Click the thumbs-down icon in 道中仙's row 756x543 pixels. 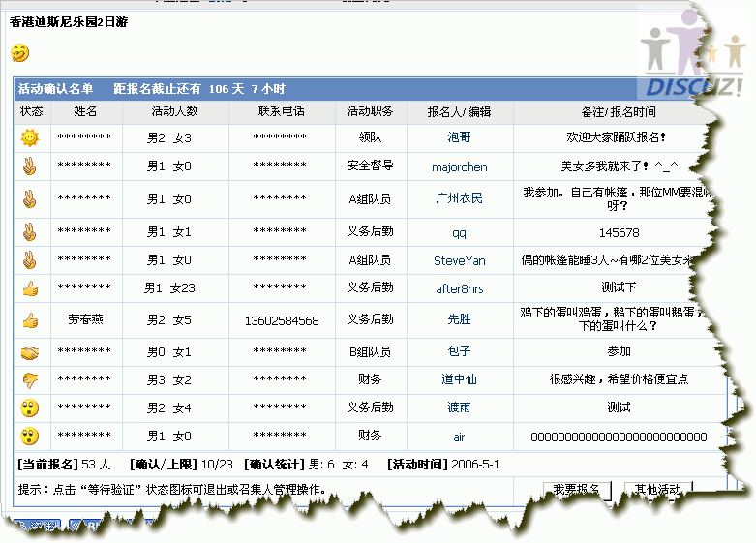(30, 380)
